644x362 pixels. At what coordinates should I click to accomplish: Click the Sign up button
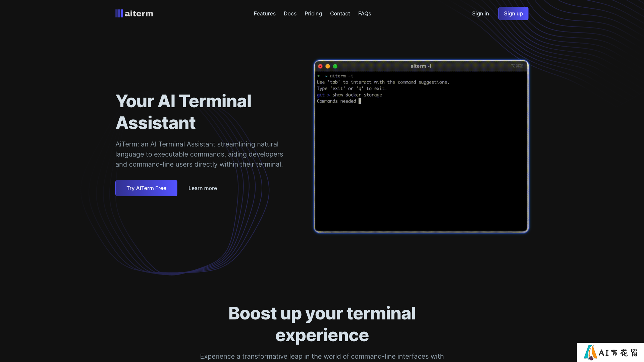pyautogui.click(x=513, y=13)
